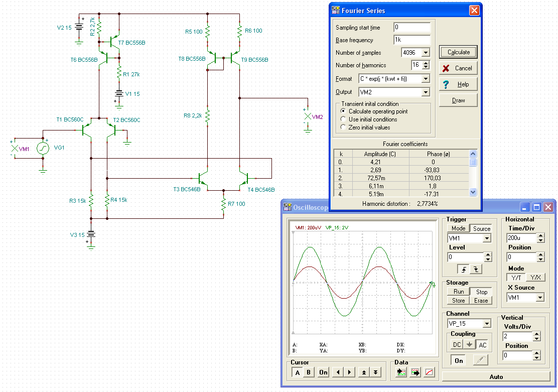Click Fourier coefficients scrollbar up arrow
558x392 pixels.
pyautogui.click(x=473, y=154)
